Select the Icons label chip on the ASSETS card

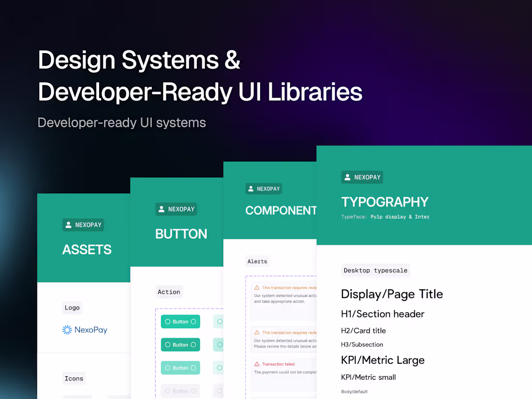(74, 379)
